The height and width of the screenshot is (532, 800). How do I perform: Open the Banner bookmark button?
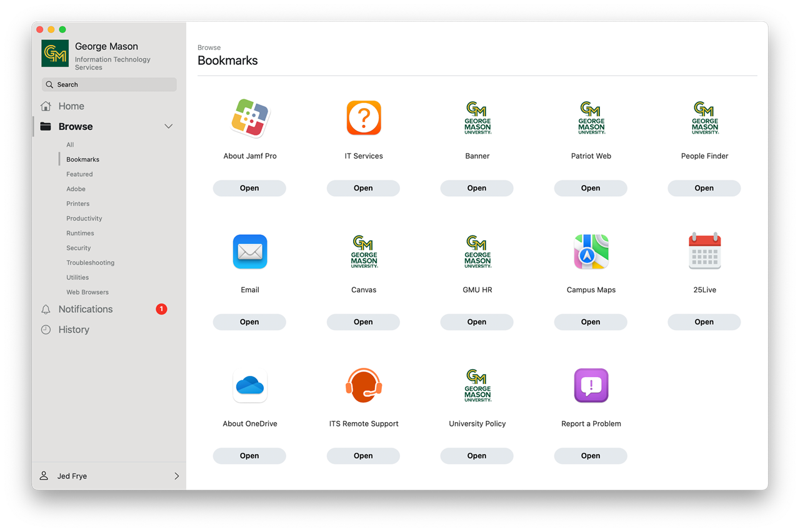click(477, 188)
